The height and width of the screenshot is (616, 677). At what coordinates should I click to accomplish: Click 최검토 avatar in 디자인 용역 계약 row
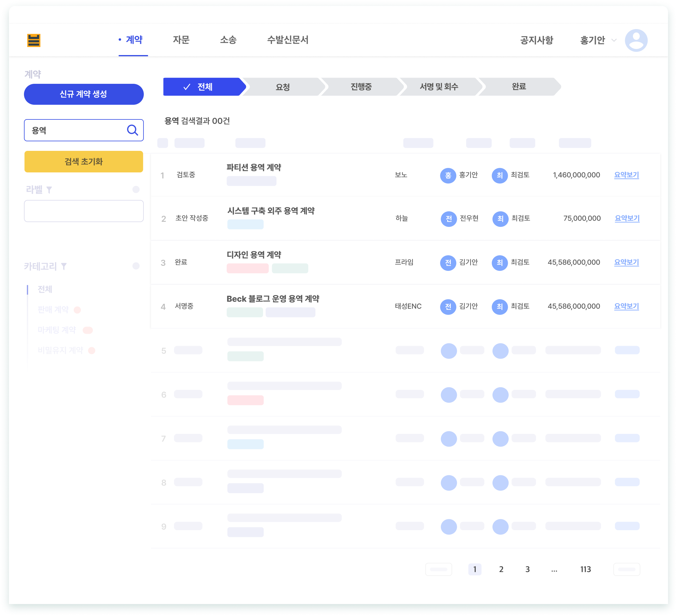coord(499,263)
